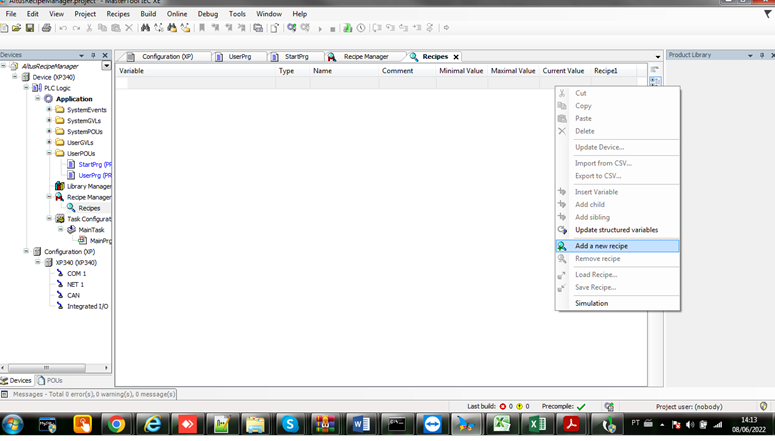Open the Recipes menu in menu bar
The width and height of the screenshot is (775, 441).
pyautogui.click(x=118, y=14)
